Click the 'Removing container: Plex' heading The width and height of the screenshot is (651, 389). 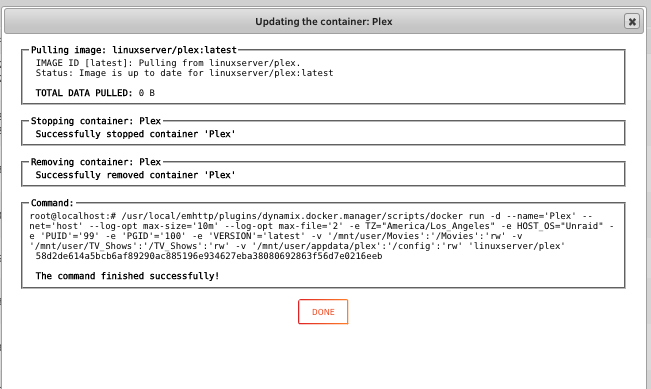pyautogui.click(x=96, y=162)
